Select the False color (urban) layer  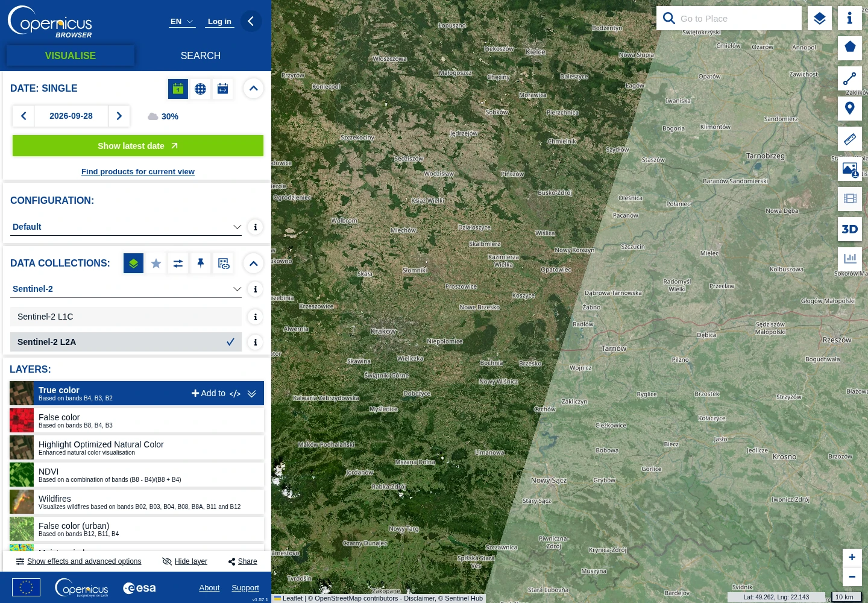pyautogui.click(x=137, y=529)
